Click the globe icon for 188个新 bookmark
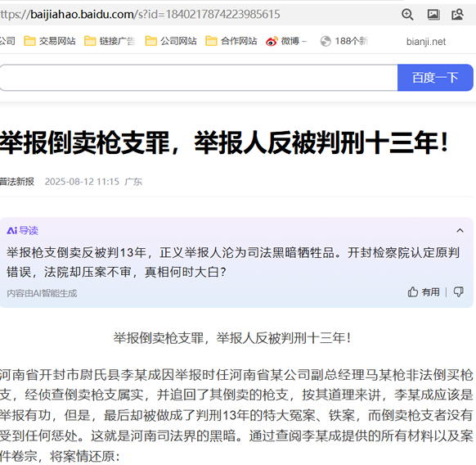Image resolution: width=476 pixels, height=465 pixels. click(326, 41)
